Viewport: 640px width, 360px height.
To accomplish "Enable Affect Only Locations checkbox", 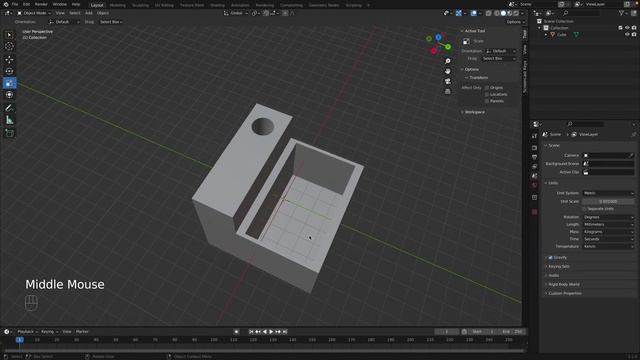I will point(487,94).
